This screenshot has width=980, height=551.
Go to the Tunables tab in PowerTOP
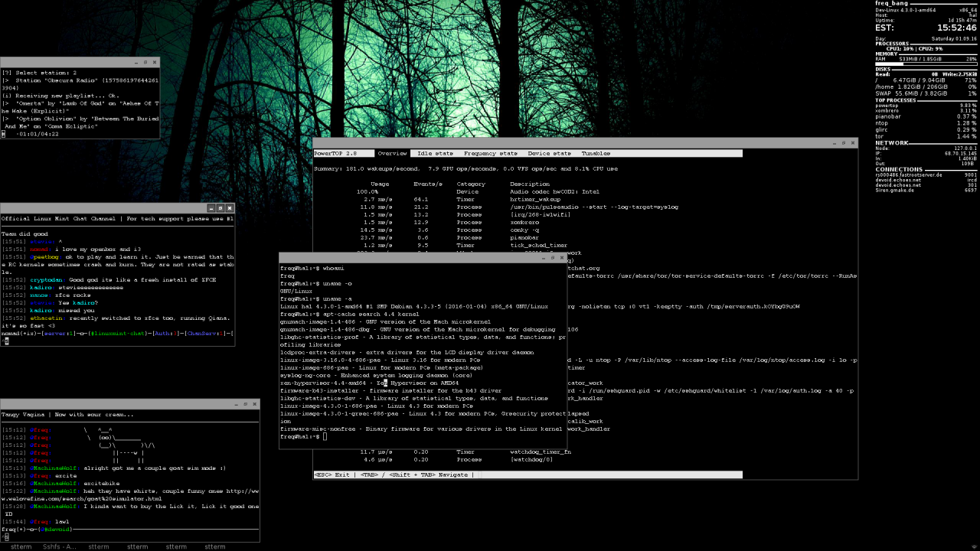(596, 154)
